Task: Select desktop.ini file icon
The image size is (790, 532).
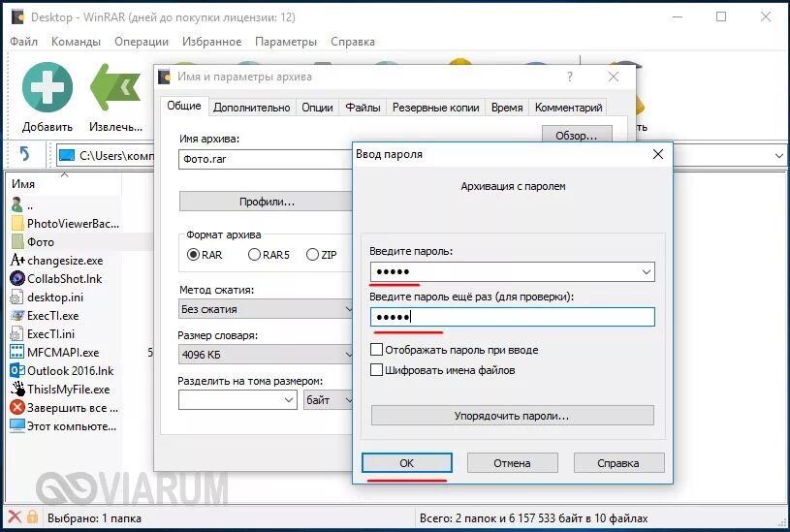Action: click(16, 297)
